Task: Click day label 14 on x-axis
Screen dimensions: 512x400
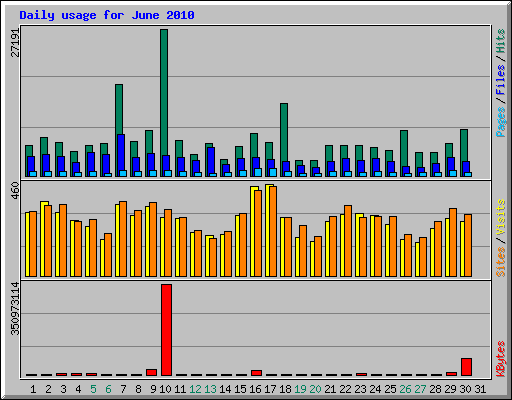Action: point(225,389)
